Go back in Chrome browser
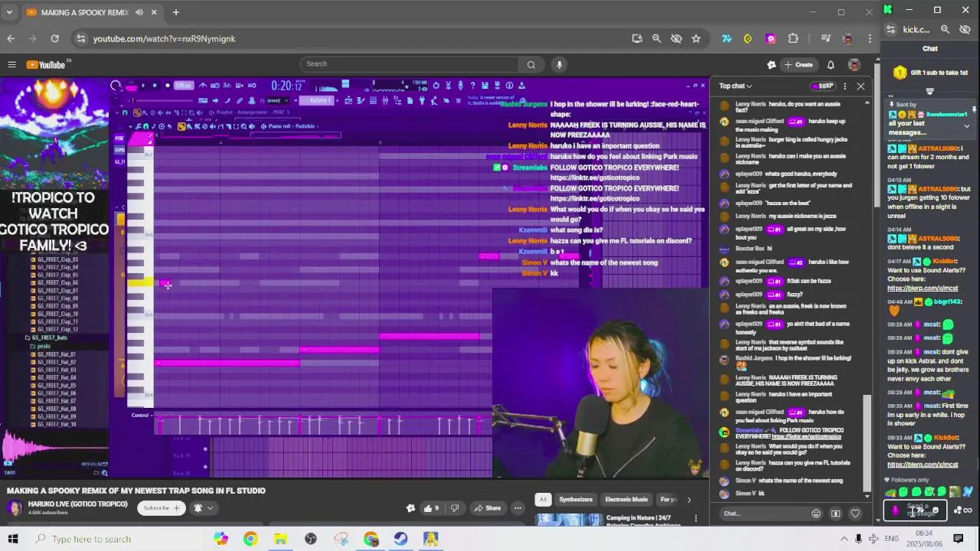Image resolution: width=980 pixels, height=551 pixels. pyautogui.click(x=11, y=38)
